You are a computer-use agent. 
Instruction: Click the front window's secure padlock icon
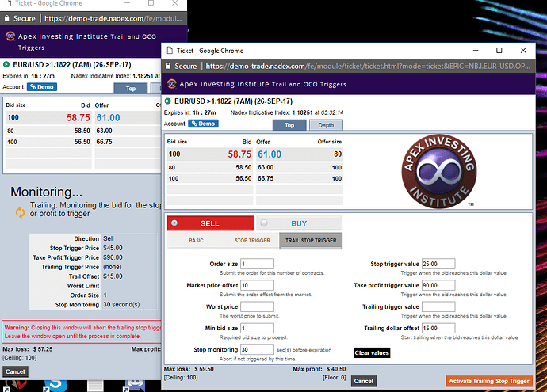coord(168,66)
